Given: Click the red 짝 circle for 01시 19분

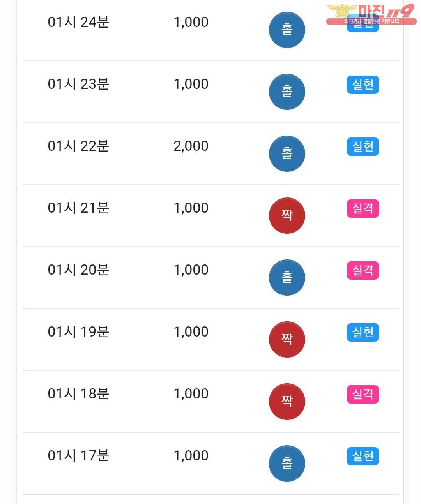Looking at the screenshot, I should pyautogui.click(x=287, y=340).
